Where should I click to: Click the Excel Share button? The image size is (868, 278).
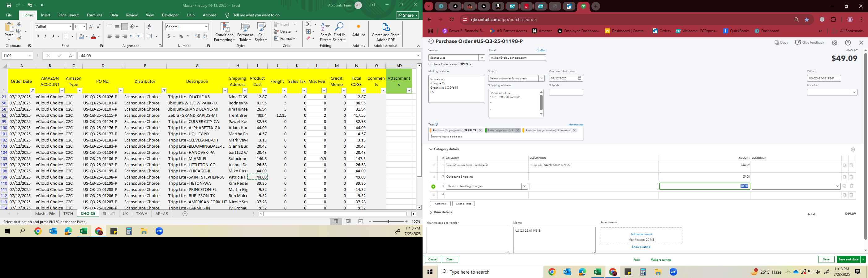(x=407, y=15)
